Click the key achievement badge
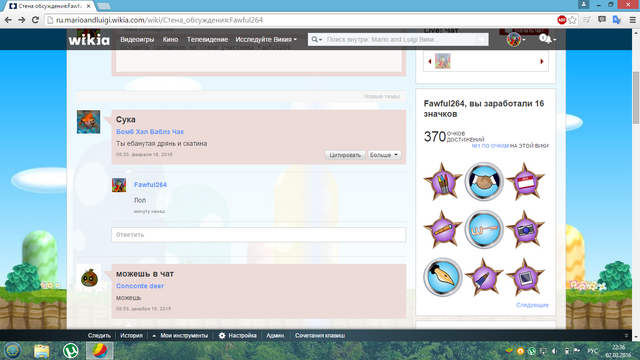 tap(484, 229)
